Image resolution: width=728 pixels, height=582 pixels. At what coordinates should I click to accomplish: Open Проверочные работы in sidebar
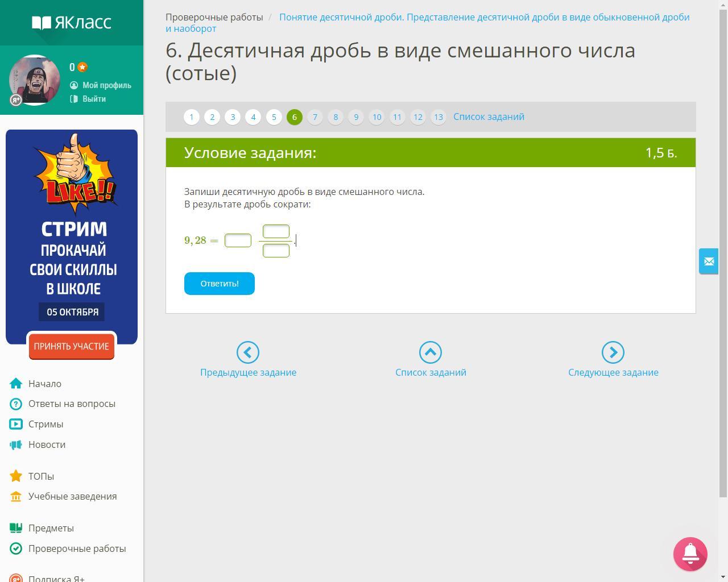click(77, 548)
